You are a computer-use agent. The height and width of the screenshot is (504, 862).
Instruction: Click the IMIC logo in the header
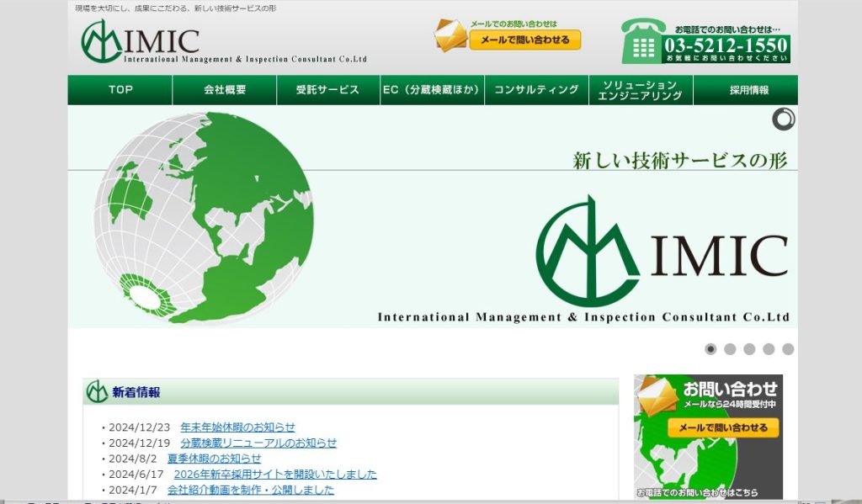(223, 42)
